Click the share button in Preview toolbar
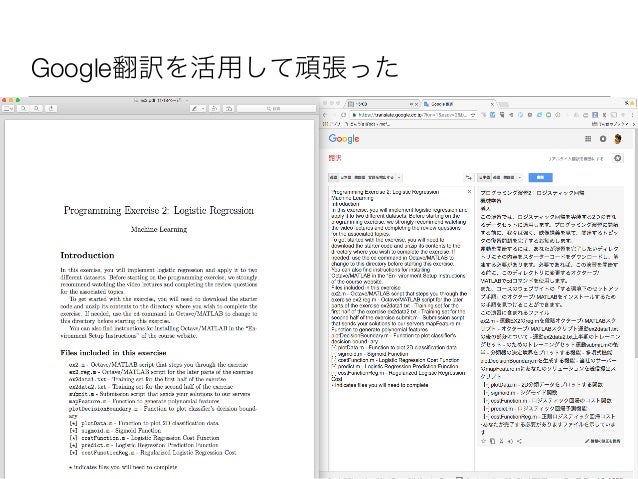 pos(51,109)
